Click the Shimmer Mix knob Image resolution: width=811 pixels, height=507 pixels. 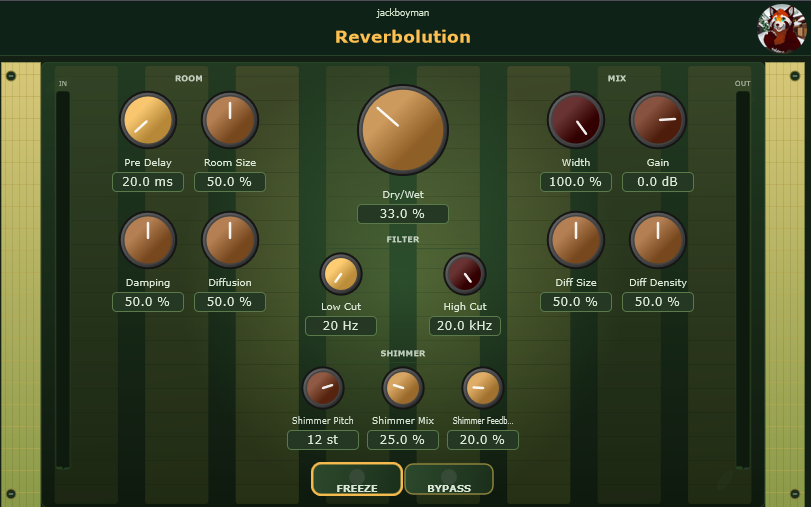(x=403, y=389)
